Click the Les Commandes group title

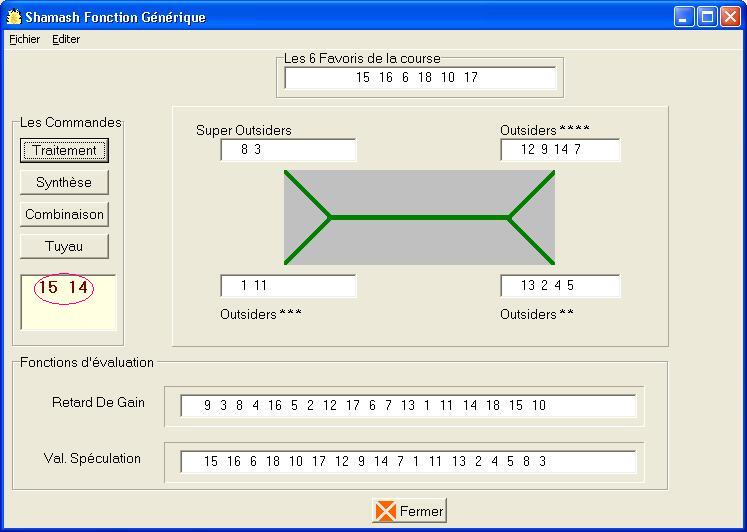(x=71, y=122)
